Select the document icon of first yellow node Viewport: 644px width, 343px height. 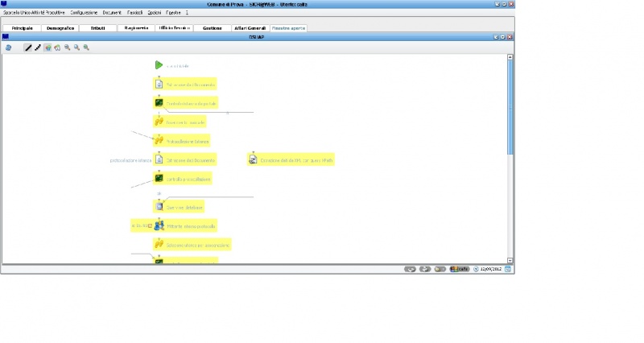[159, 85]
